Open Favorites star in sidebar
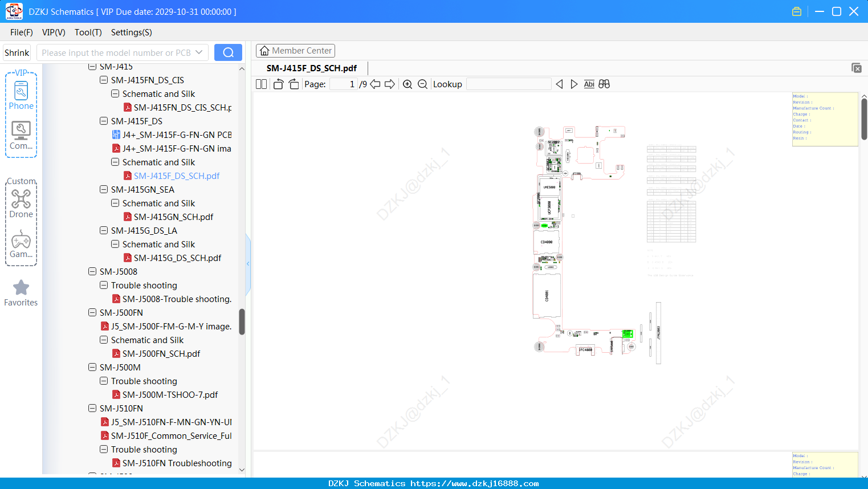The image size is (868, 489). pos(21,293)
